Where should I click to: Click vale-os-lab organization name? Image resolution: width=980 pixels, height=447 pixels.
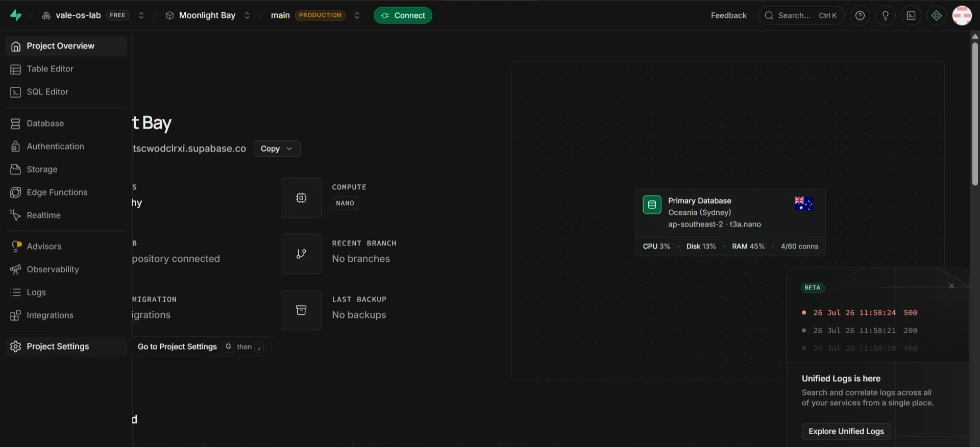pyautogui.click(x=78, y=15)
